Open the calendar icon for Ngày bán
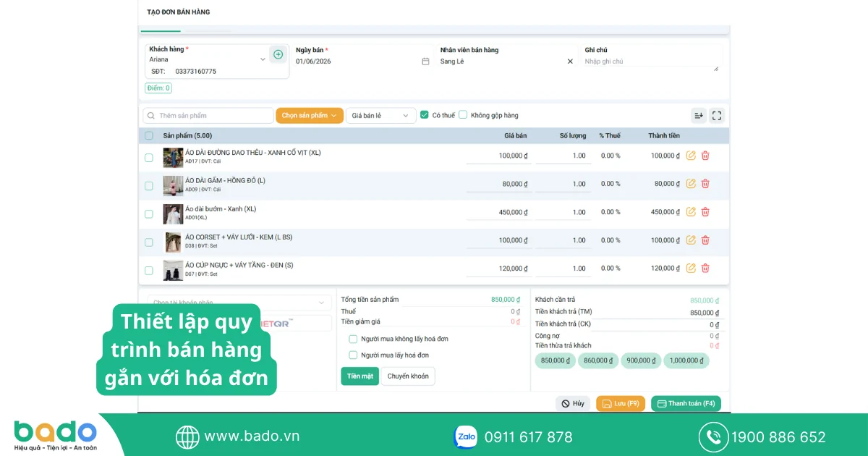This screenshot has height=456, width=868. click(x=425, y=62)
